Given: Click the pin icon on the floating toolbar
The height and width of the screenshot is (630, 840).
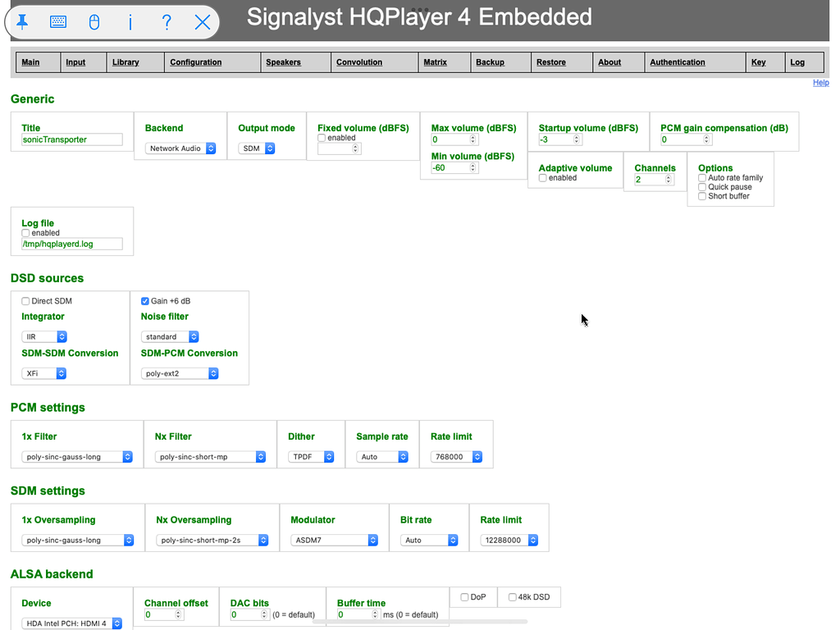Looking at the screenshot, I should (x=22, y=21).
